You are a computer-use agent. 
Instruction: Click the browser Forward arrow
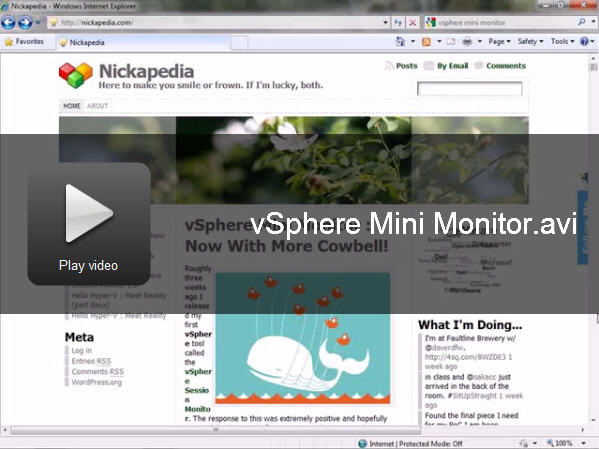click(x=25, y=23)
